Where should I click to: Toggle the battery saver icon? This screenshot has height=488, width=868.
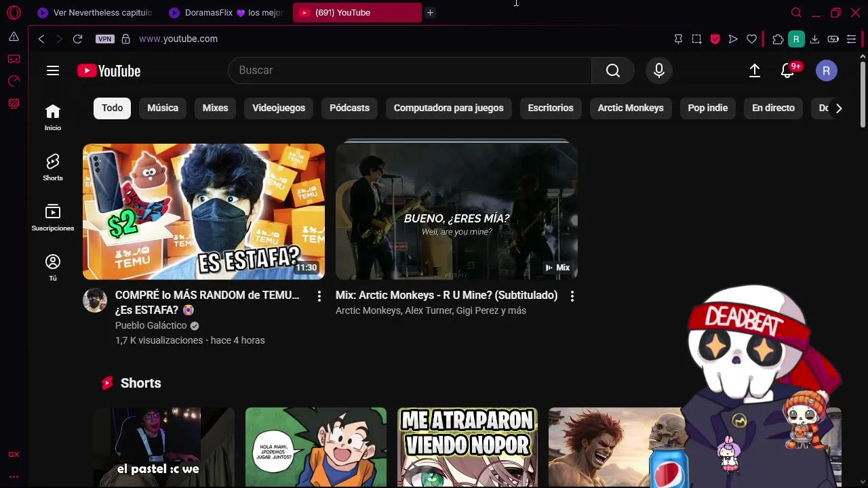(833, 39)
